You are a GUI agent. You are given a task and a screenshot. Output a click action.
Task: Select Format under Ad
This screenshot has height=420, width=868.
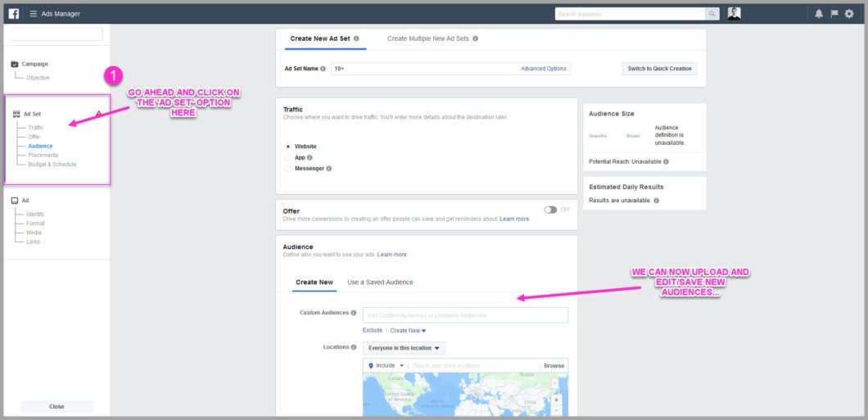(35, 224)
